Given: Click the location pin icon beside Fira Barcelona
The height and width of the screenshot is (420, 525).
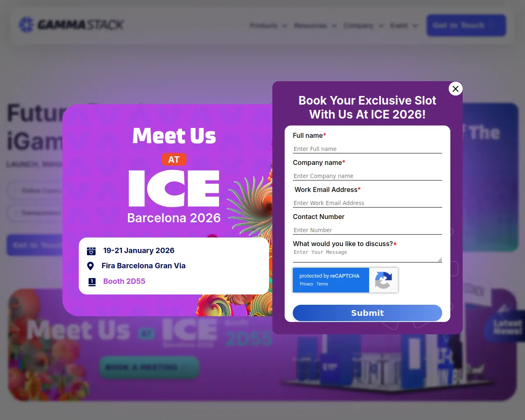Looking at the screenshot, I should point(91,266).
